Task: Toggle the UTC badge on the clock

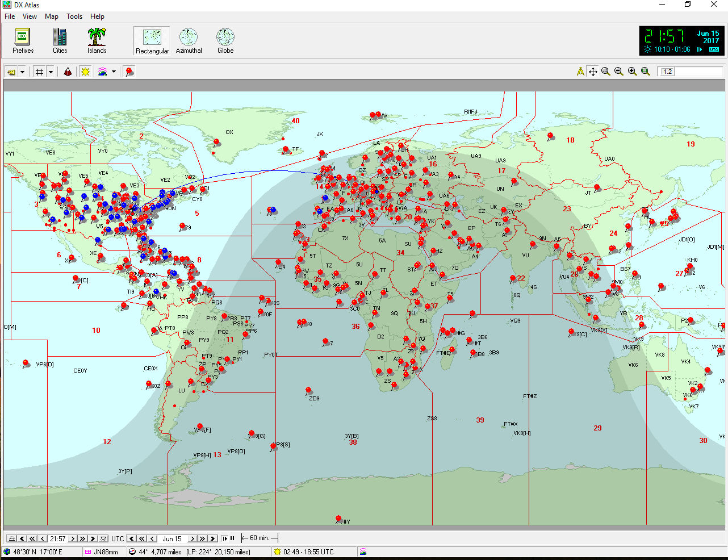Action: 714,49
